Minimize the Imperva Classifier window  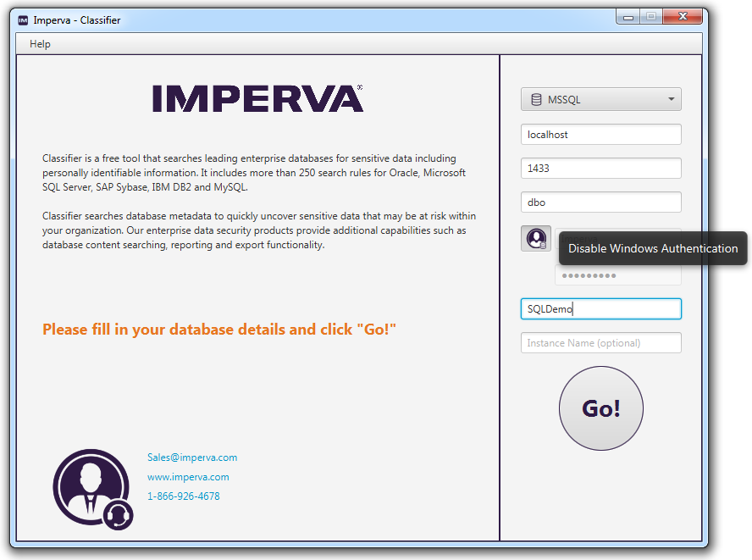(x=628, y=16)
